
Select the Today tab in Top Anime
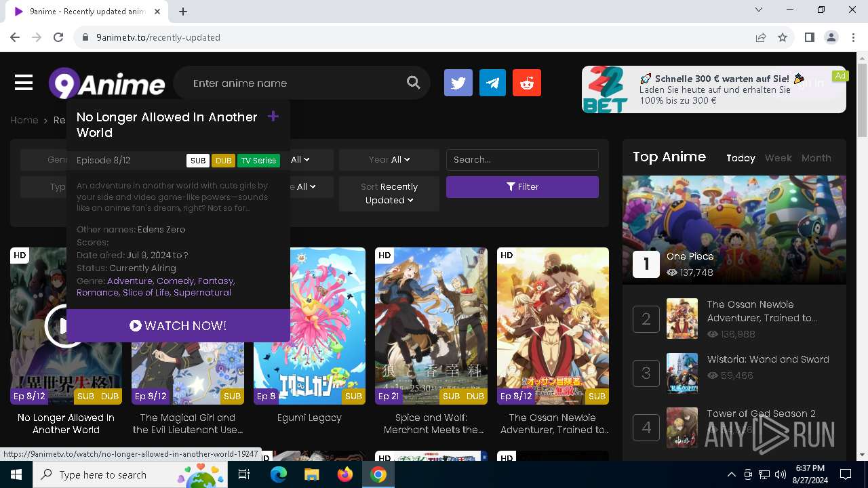click(x=741, y=158)
